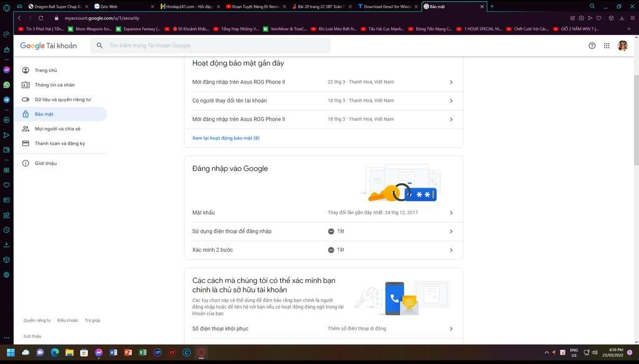Open the 'Xác minh 2 bước' setting row
639x364 pixels.
(324, 250)
